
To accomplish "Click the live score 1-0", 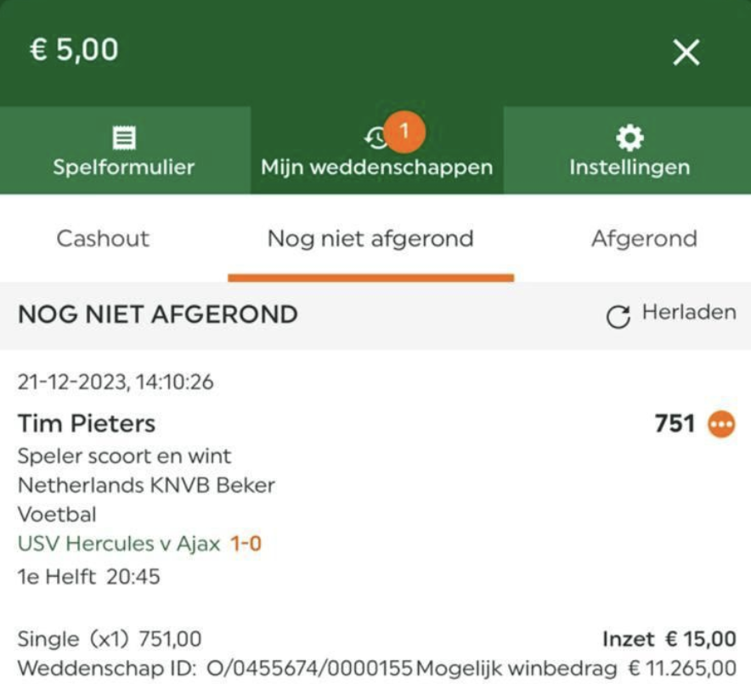I will click(246, 544).
